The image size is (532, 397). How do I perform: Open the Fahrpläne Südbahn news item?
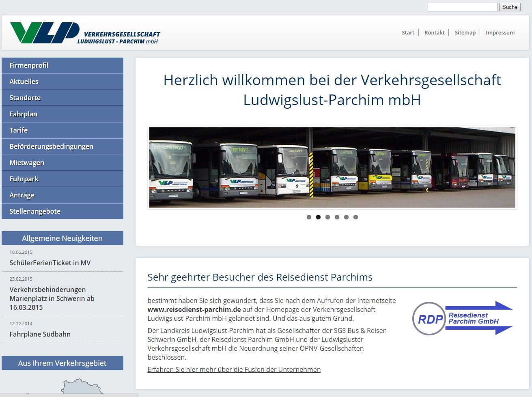(40, 334)
